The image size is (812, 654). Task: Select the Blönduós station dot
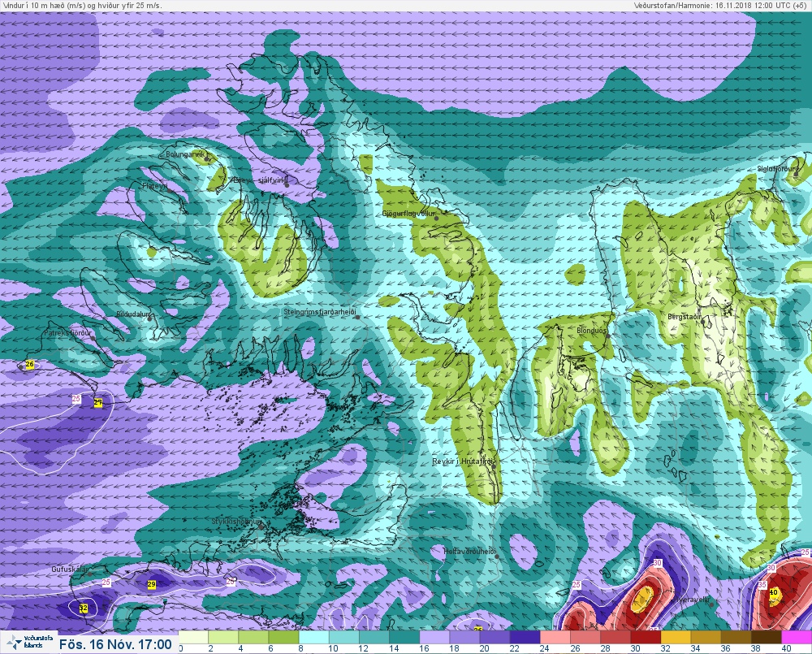tap(607, 336)
